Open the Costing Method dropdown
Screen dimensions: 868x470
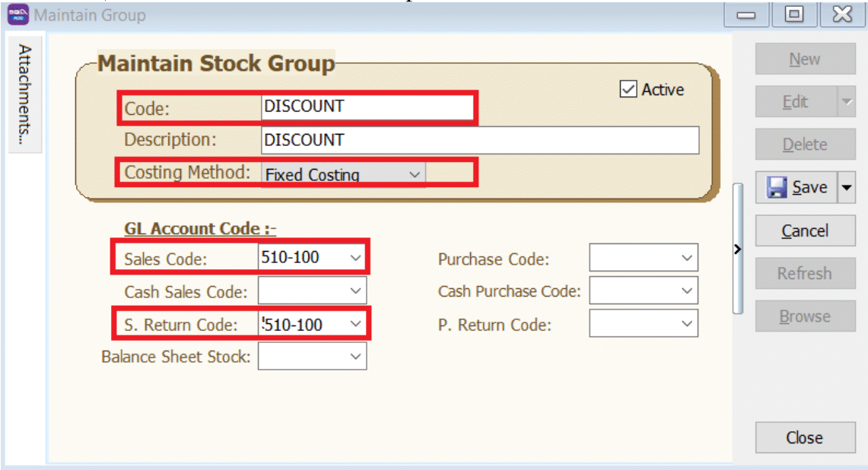[x=414, y=174]
